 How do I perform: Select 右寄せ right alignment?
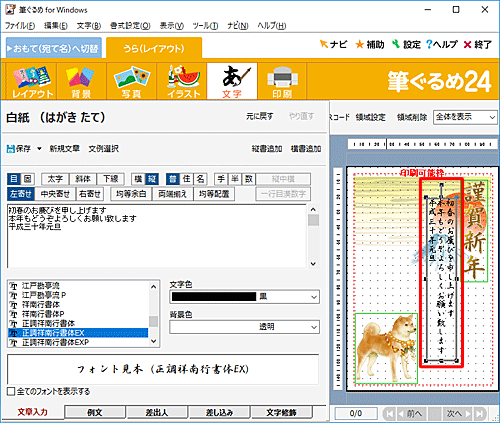pos(90,194)
